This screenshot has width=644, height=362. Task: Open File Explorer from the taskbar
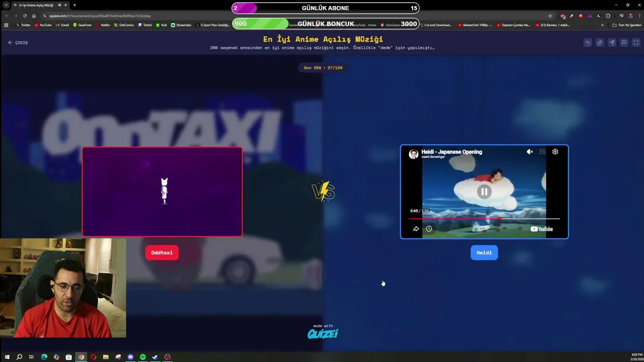(x=106, y=357)
